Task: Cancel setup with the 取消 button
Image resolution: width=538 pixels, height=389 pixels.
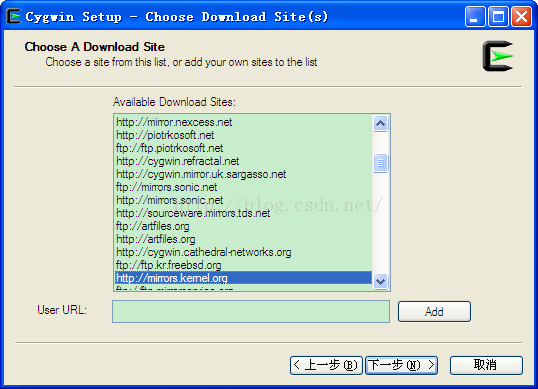Action: coord(486,365)
